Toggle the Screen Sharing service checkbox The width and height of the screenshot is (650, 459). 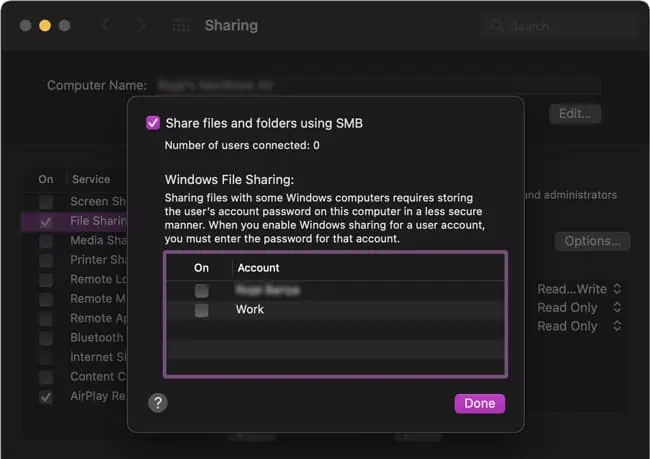[x=46, y=202]
